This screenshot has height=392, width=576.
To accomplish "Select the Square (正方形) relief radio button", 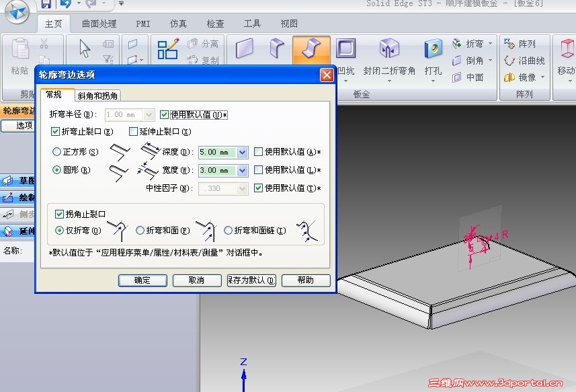I will click(56, 152).
